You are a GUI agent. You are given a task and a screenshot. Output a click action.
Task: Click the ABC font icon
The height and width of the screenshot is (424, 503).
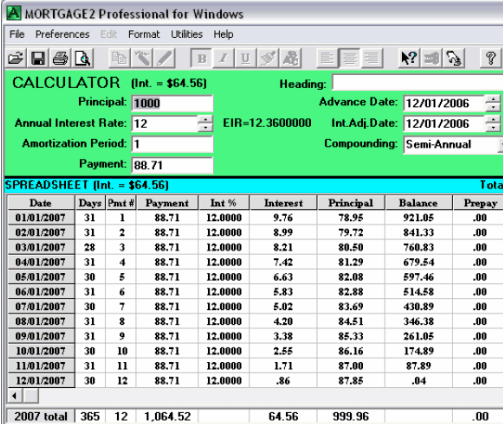291,58
